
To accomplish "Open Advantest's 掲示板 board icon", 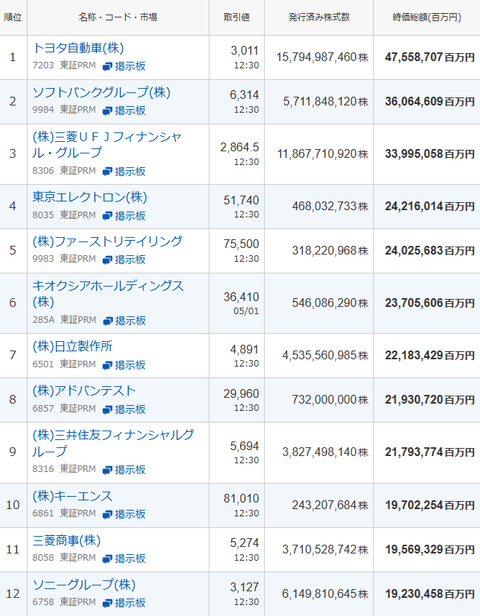I will [124, 409].
